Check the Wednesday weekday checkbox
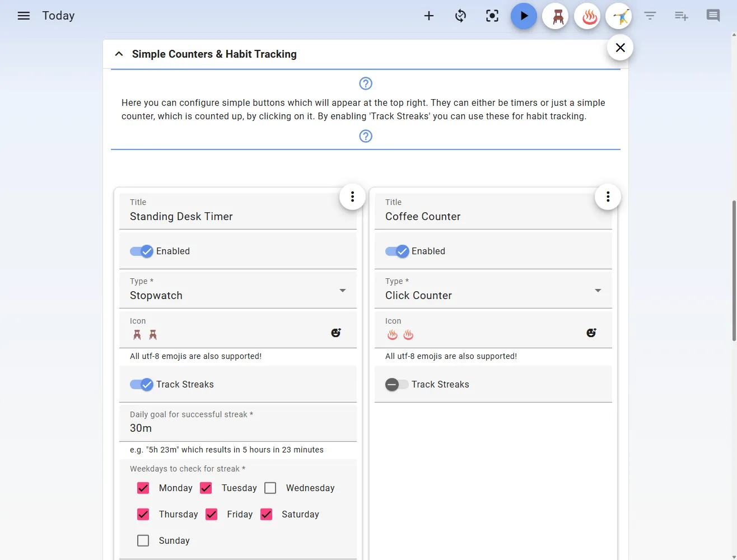The image size is (737, 560). pos(270,488)
